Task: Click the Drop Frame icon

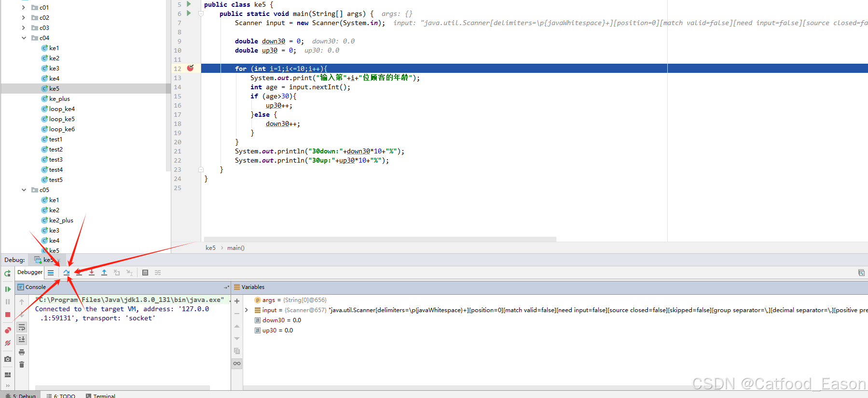Action: 117,273
